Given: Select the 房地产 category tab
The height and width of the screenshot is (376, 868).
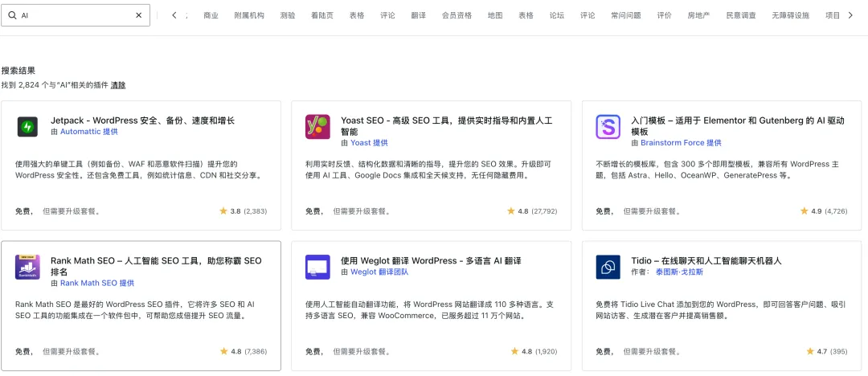Looking at the screenshot, I should [x=698, y=15].
